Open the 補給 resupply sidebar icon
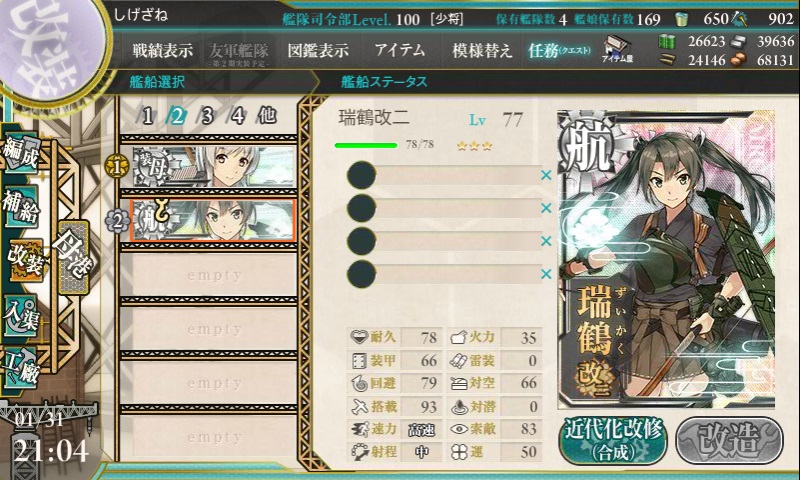Screen dimensions: 801x480 tap(21, 206)
